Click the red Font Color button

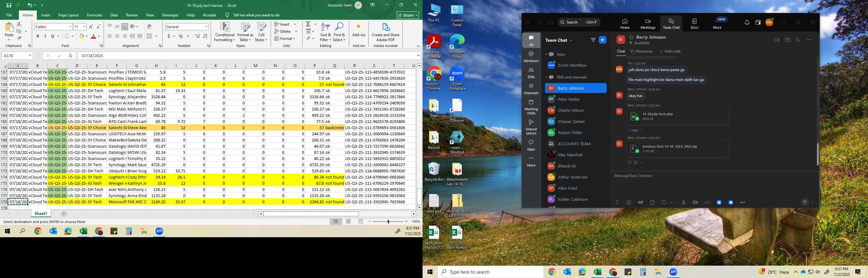[93, 36]
